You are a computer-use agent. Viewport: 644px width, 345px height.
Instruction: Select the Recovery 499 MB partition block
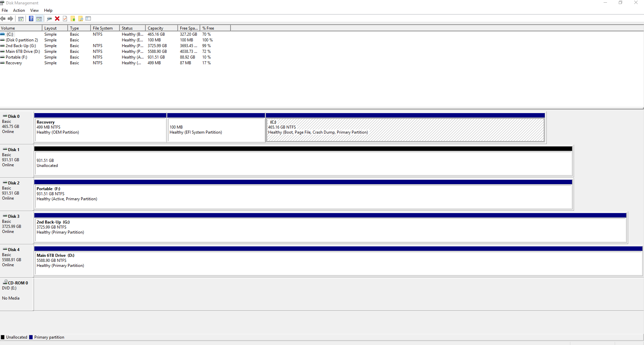click(100, 128)
